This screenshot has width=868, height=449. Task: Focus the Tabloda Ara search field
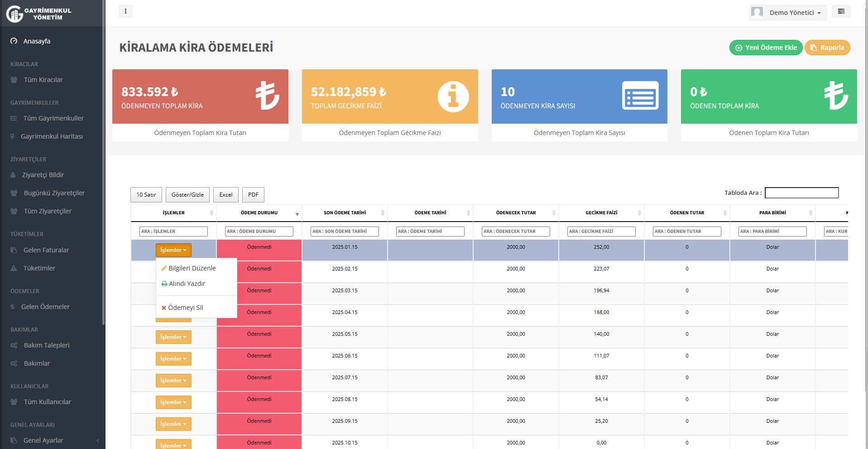click(x=801, y=193)
